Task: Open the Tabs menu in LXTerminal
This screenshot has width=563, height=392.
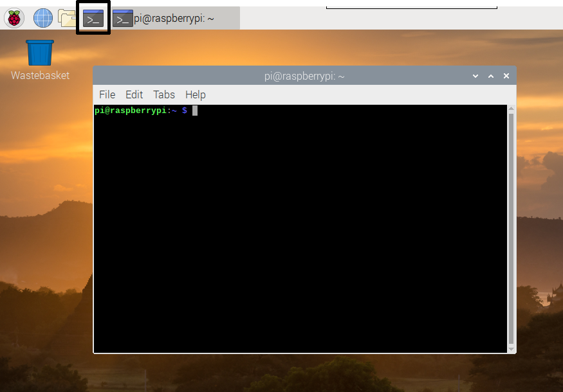Action: 163,94
